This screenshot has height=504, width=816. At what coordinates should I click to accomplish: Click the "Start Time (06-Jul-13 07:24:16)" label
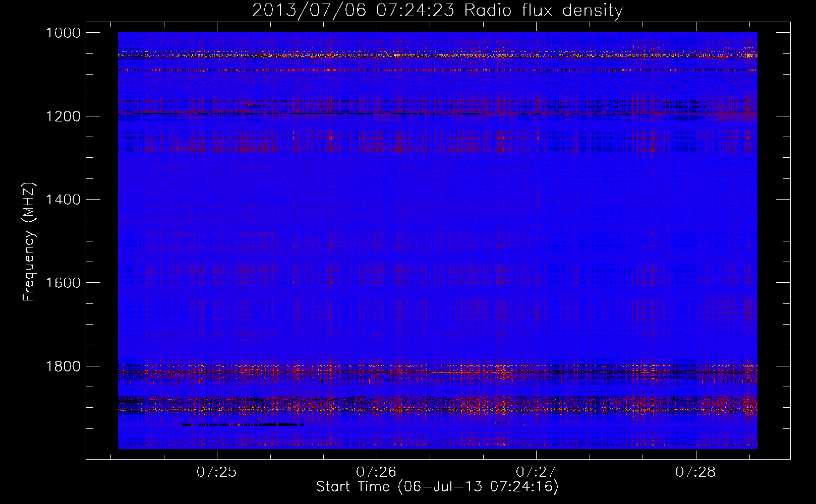(437, 487)
